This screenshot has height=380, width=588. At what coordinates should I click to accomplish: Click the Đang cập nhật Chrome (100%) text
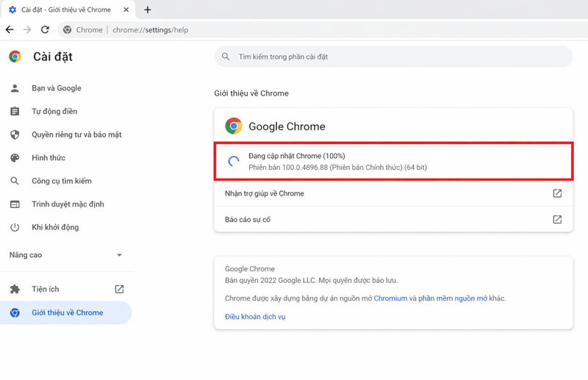(297, 156)
